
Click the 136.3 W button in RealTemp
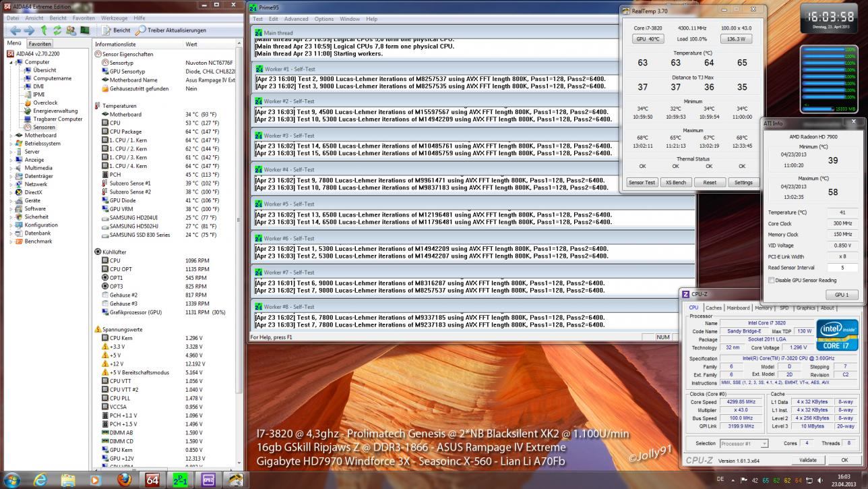736,39
